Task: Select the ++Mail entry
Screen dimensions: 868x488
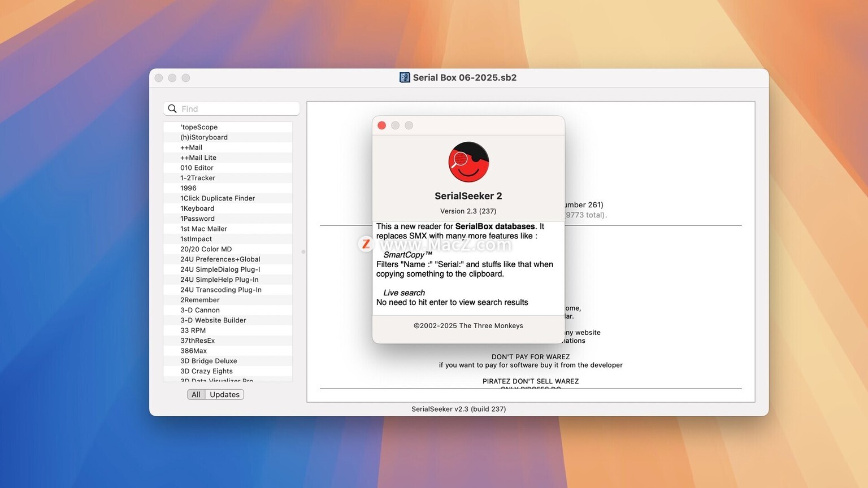Action: coord(228,147)
